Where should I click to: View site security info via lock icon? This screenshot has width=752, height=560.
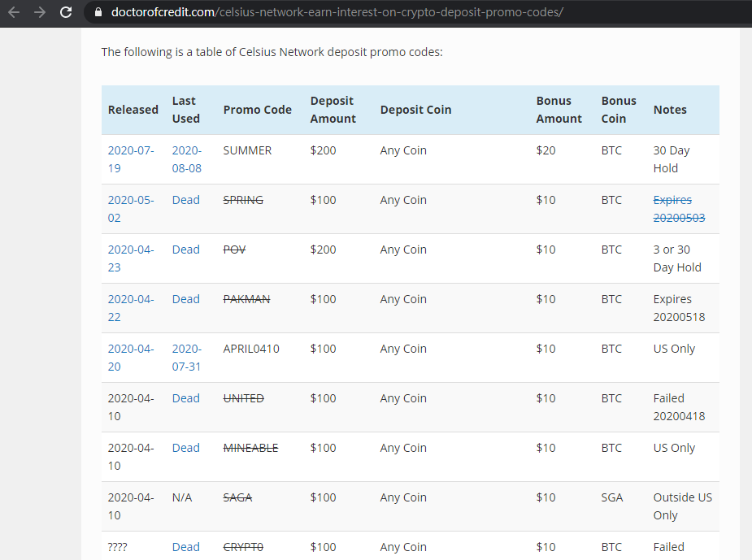click(x=98, y=12)
